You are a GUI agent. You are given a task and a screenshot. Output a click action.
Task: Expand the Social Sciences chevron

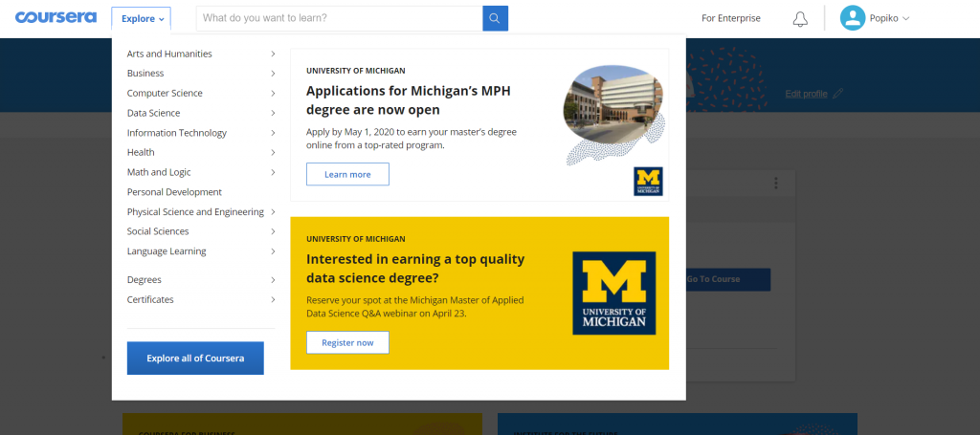tap(273, 231)
